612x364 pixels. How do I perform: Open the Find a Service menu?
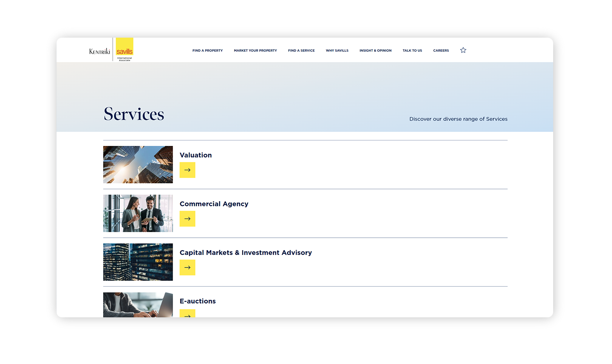point(301,50)
